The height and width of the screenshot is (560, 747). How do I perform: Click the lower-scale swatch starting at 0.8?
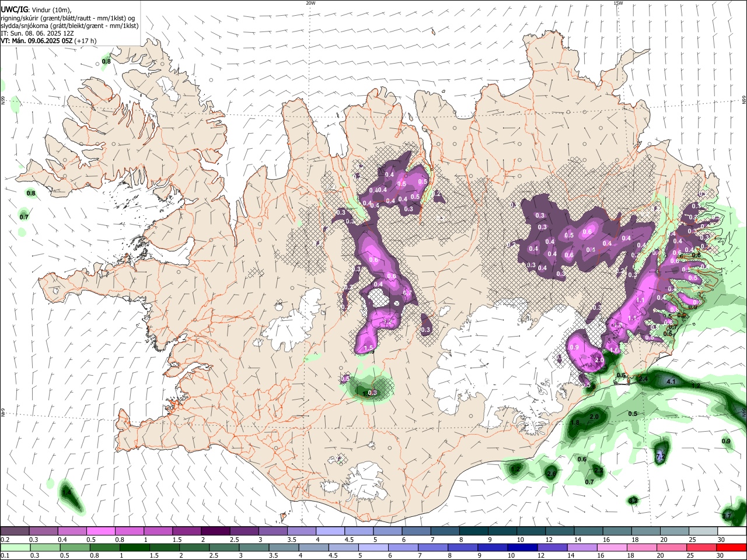tap(104, 547)
